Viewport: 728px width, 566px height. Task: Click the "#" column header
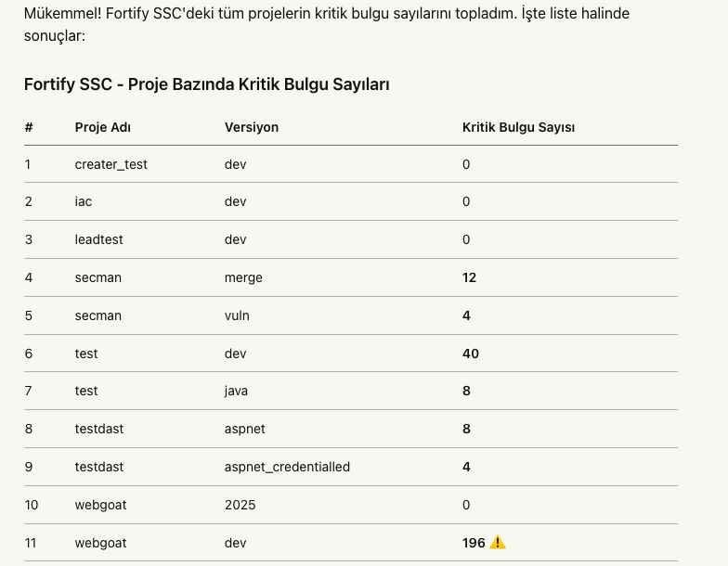29,127
